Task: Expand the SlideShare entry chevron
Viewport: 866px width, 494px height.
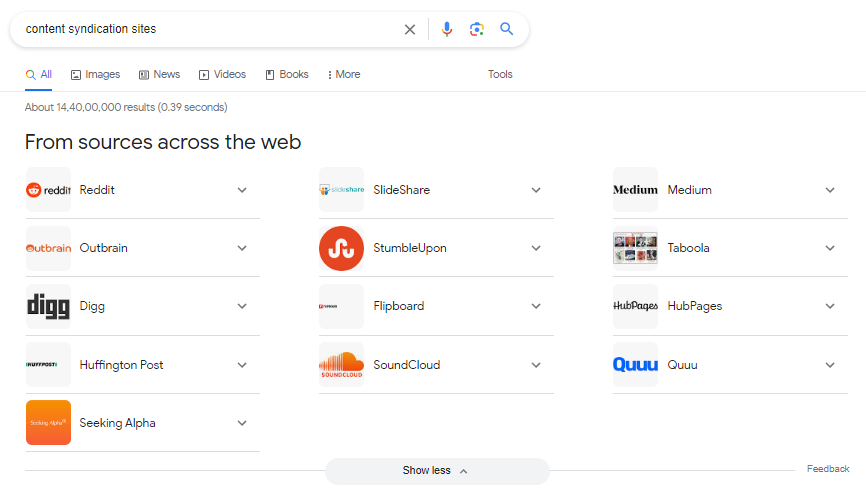Action: point(536,190)
